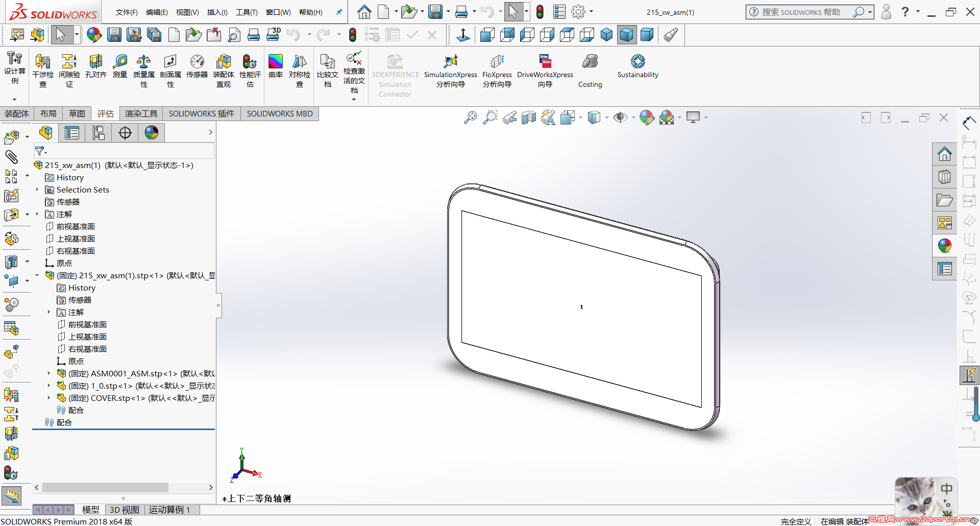Click the Zoom to Fit icon
Image resolution: width=980 pixels, height=526 pixels.
point(471,118)
